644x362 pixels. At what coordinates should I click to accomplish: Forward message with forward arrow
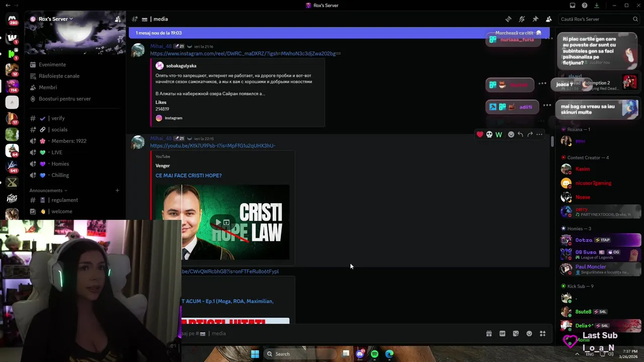pyautogui.click(x=530, y=134)
